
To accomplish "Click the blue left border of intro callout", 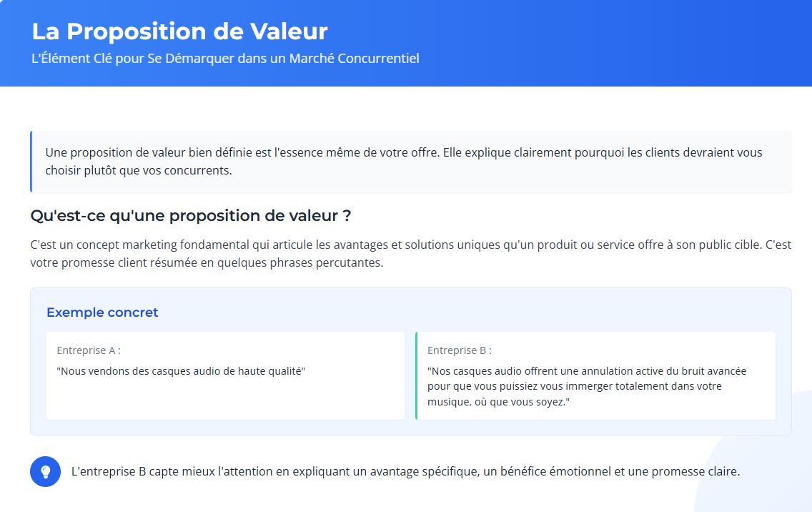I will tap(31, 162).
